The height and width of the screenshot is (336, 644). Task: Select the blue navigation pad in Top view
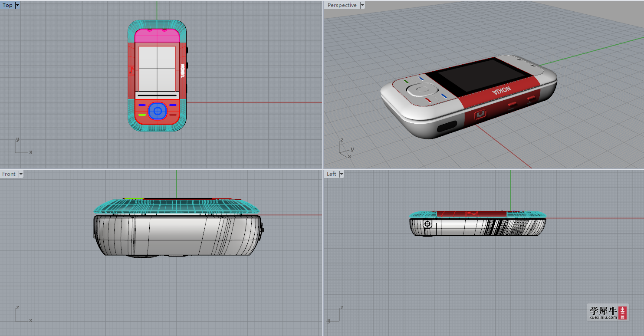click(x=157, y=111)
